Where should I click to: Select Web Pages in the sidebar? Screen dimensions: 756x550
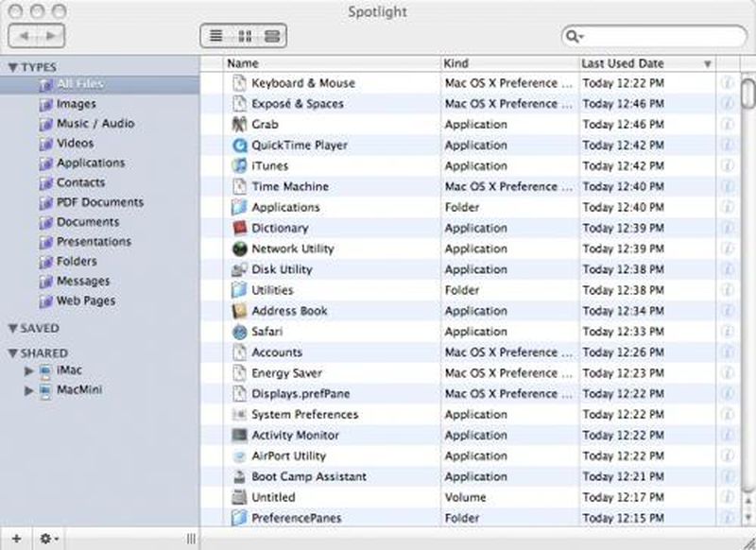click(86, 301)
